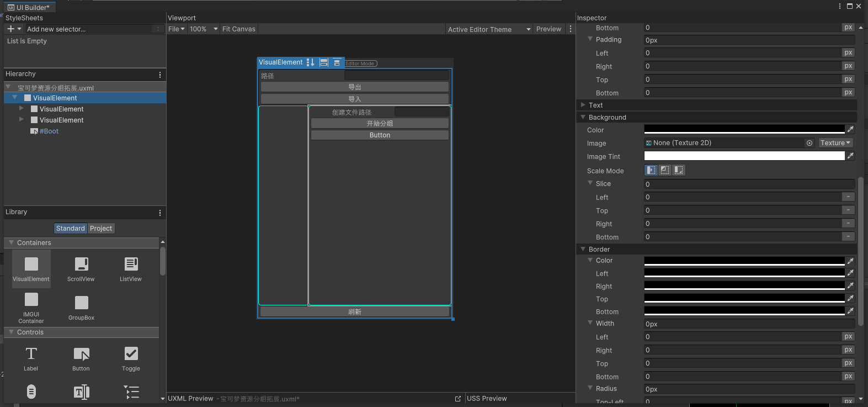Viewport: 868px width, 407px height.
Task: Open the Image Tint color swatch
Action: pyautogui.click(x=744, y=156)
